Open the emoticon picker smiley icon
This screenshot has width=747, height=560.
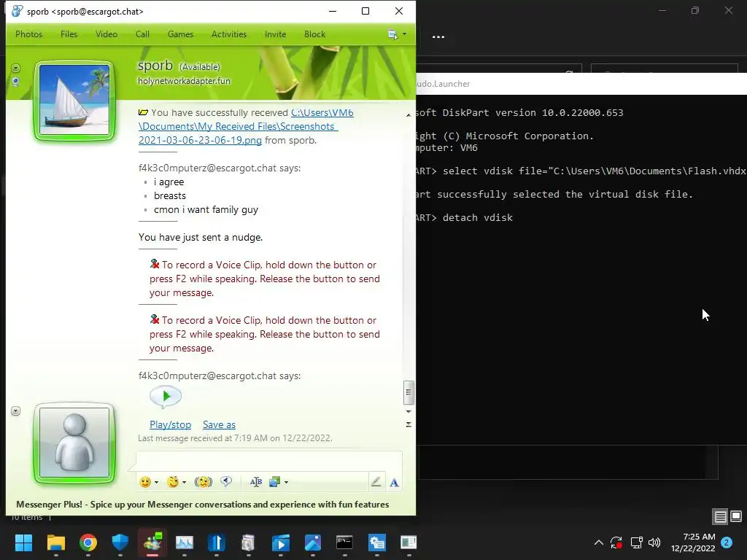pyautogui.click(x=145, y=482)
